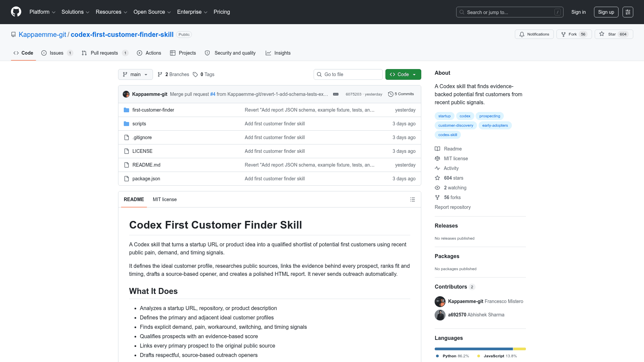Select the MIT license tab in file viewer

165,199
